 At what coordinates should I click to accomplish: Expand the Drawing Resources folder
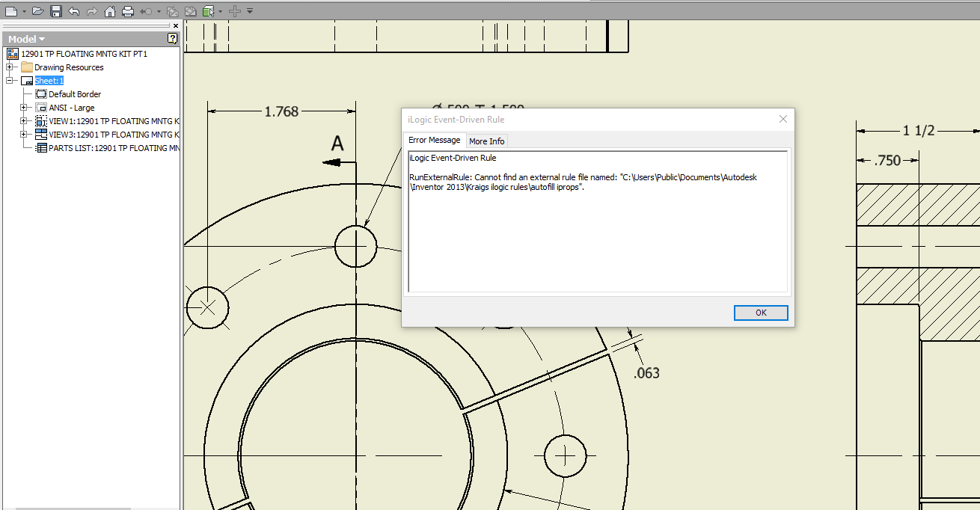pyautogui.click(x=10, y=67)
